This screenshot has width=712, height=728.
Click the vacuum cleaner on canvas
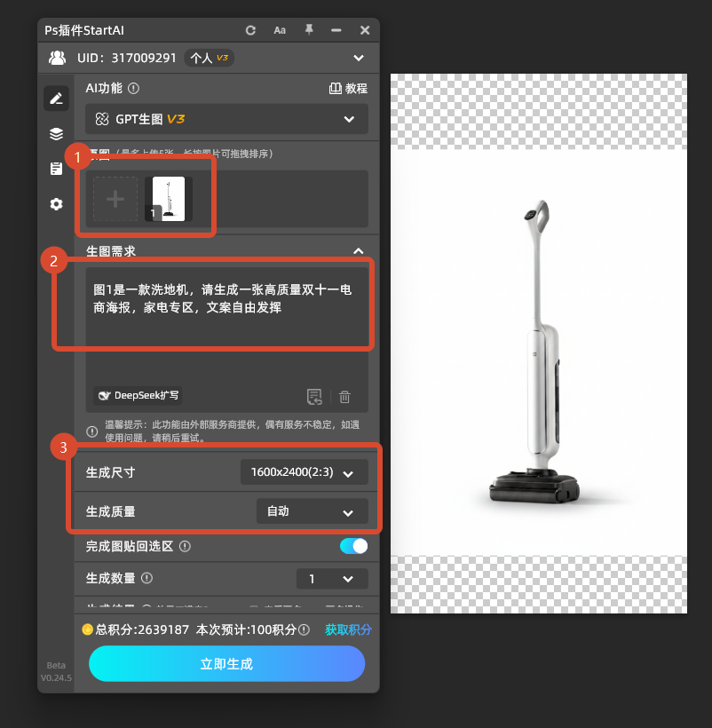click(536, 352)
